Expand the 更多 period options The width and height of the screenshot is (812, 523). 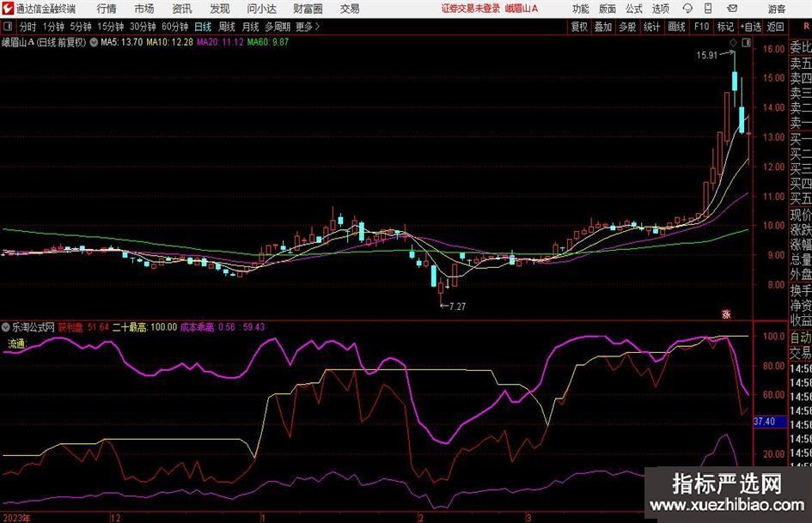[307, 27]
